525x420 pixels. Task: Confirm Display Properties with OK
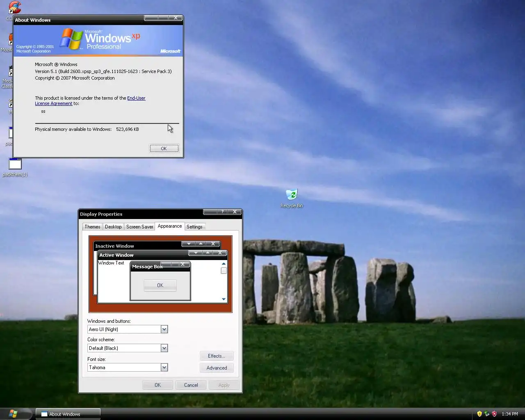pyautogui.click(x=157, y=385)
